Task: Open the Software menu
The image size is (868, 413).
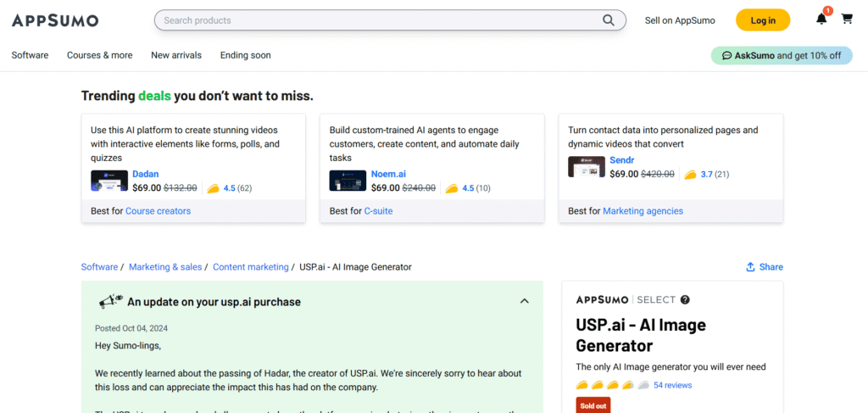Action: point(30,55)
